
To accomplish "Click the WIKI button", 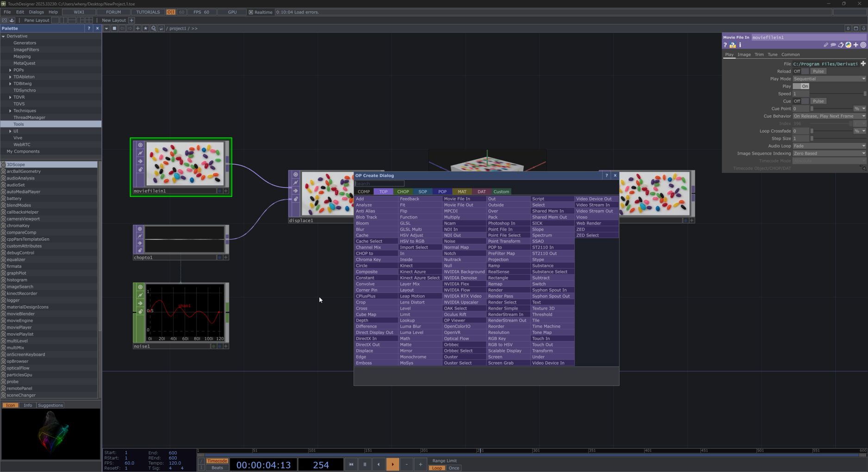I will pyautogui.click(x=79, y=12).
